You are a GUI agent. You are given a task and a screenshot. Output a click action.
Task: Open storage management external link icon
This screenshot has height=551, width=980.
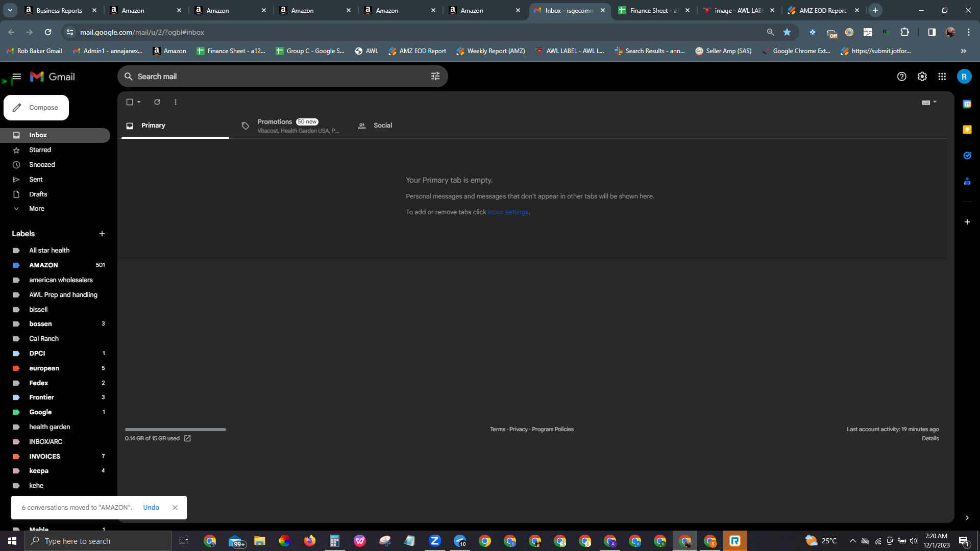(x=187, y=439)
